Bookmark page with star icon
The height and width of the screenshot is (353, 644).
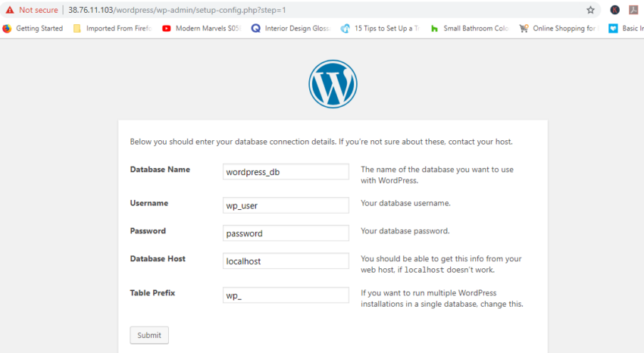[x=590, y=11]
